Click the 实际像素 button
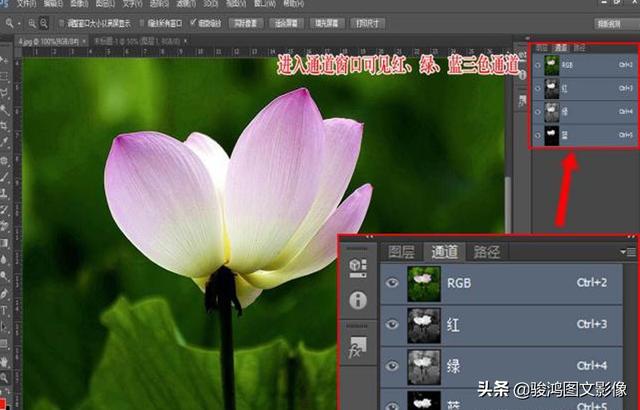The width and height of the screenshot is (640, 410). [x=246, y=23]
